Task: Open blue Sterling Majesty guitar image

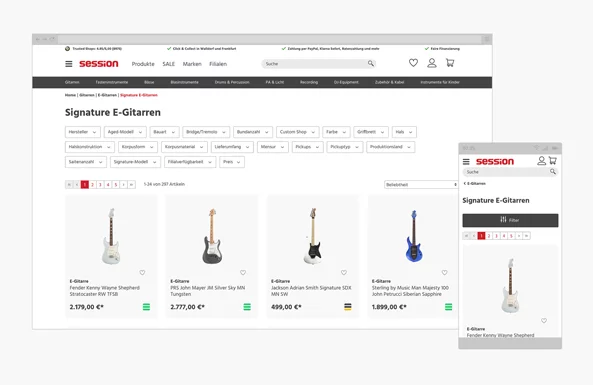Action: click(414, 236)
